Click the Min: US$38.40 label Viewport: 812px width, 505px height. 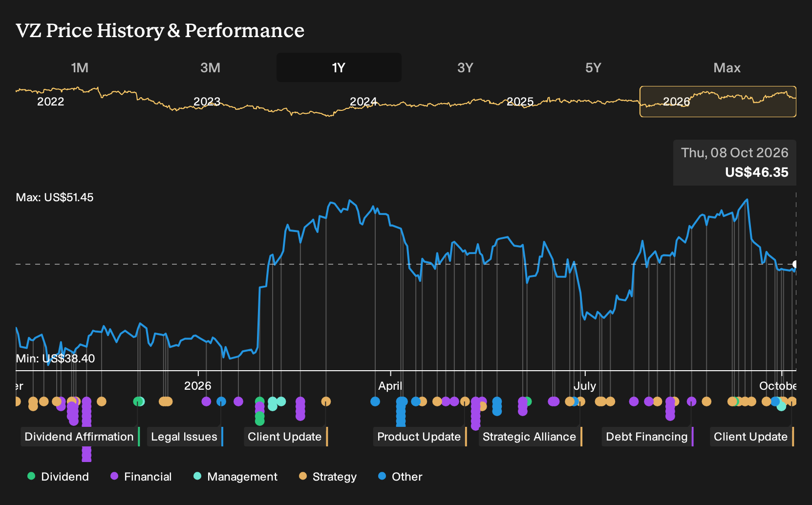coord(55,358)
